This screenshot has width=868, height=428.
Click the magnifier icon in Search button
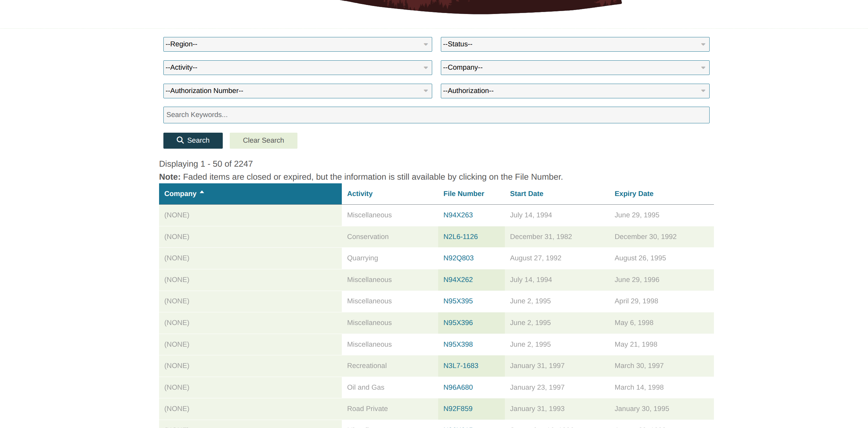point(180,140)
